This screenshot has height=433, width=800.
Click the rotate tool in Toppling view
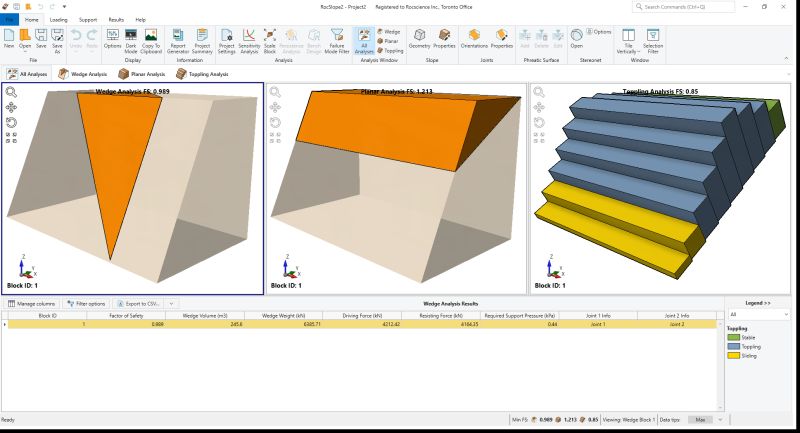click(539, 122)
